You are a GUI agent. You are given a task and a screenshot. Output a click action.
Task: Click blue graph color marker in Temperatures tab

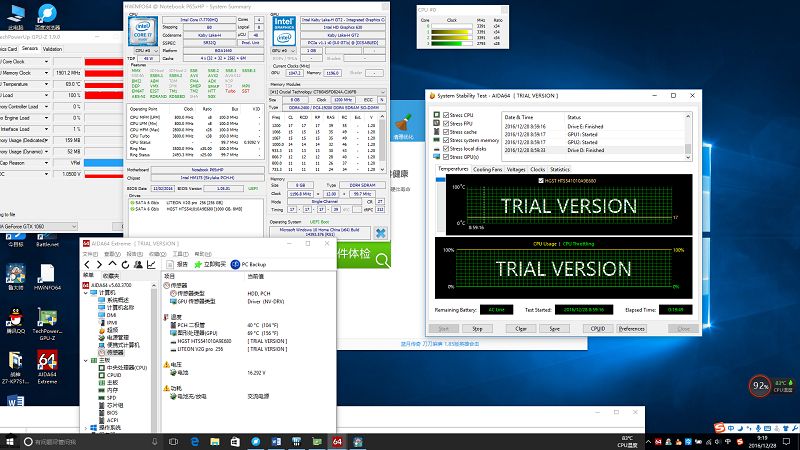pyautogui.click(x=440, y=180)
